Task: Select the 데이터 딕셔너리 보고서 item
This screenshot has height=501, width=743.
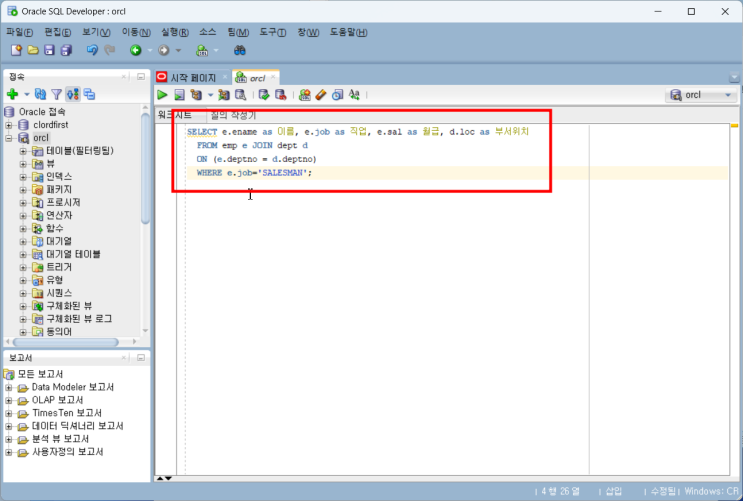Action: pos(78,426)
